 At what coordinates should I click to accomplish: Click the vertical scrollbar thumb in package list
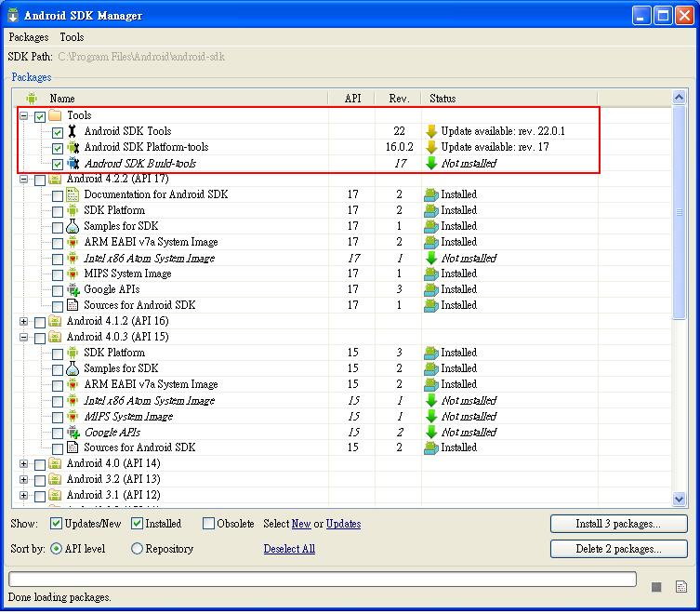tap(679, 212)
